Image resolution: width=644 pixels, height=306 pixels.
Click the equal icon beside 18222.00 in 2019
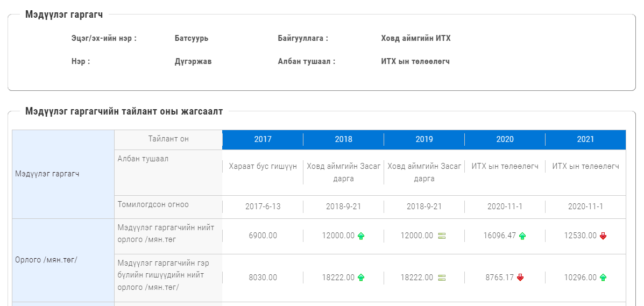click(x=442, y=277)
